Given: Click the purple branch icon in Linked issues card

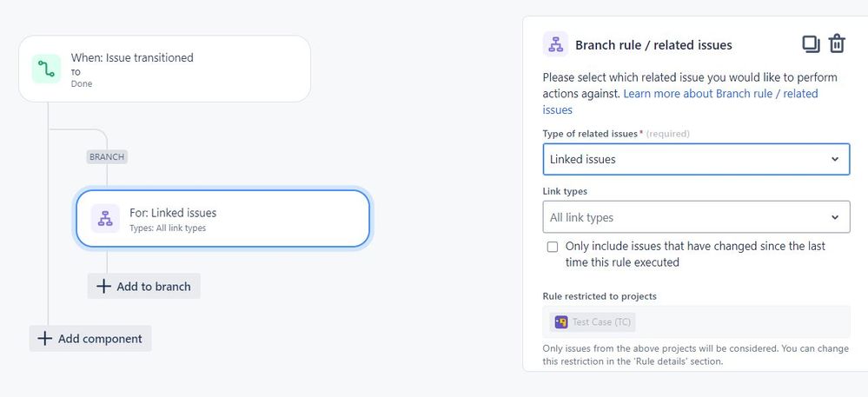Looking at the screenshot, I should click(105, 219).
